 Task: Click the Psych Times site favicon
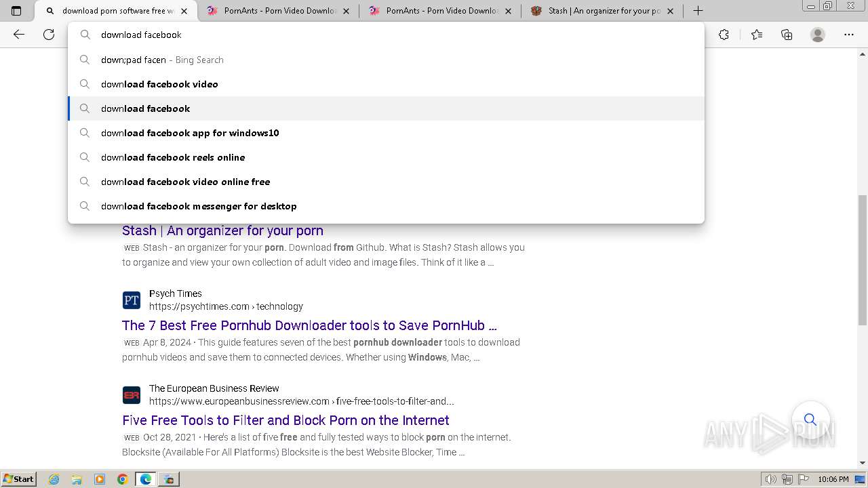pyautogui.click(x=132, y=300)
